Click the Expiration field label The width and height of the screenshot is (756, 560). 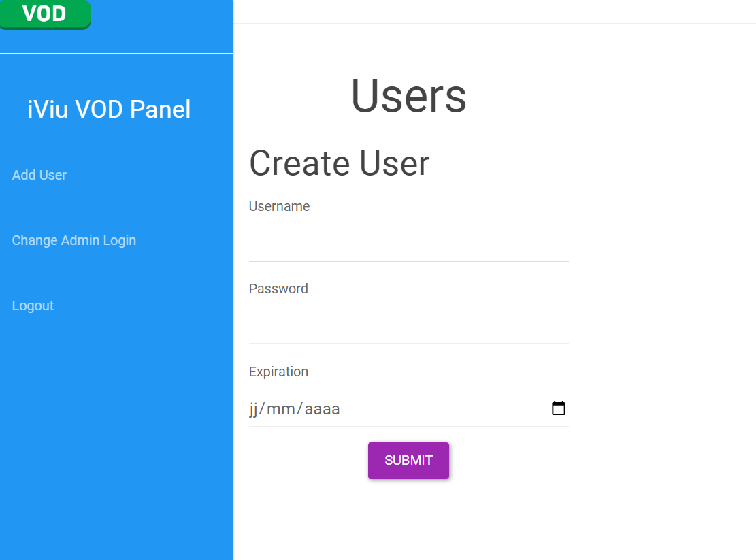pyautogui.click(x=278, y=372)
